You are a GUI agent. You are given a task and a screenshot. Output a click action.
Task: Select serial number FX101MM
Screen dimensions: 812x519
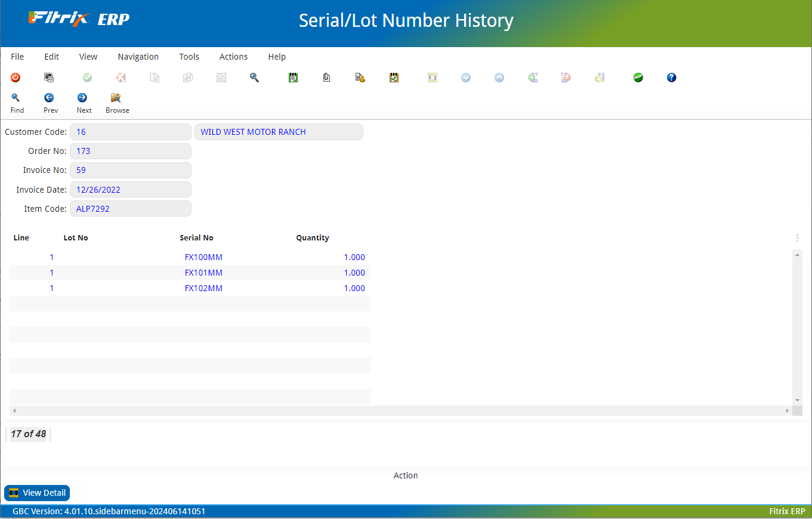point(203,273)
